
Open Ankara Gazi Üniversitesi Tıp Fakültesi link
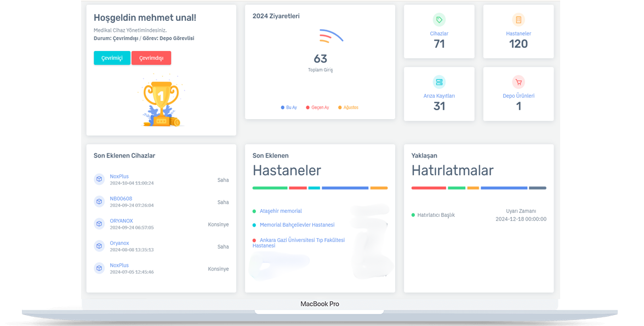(302, 240)
